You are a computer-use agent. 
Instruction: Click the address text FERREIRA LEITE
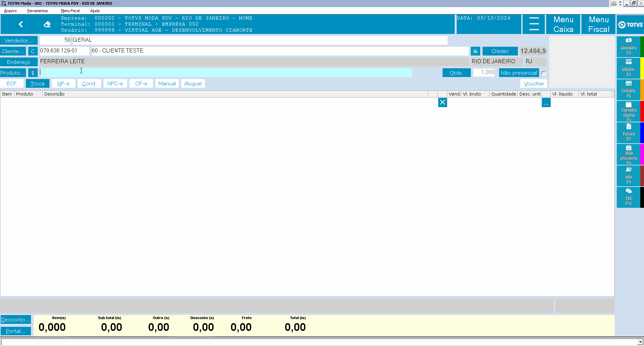[x=63, y=62]
